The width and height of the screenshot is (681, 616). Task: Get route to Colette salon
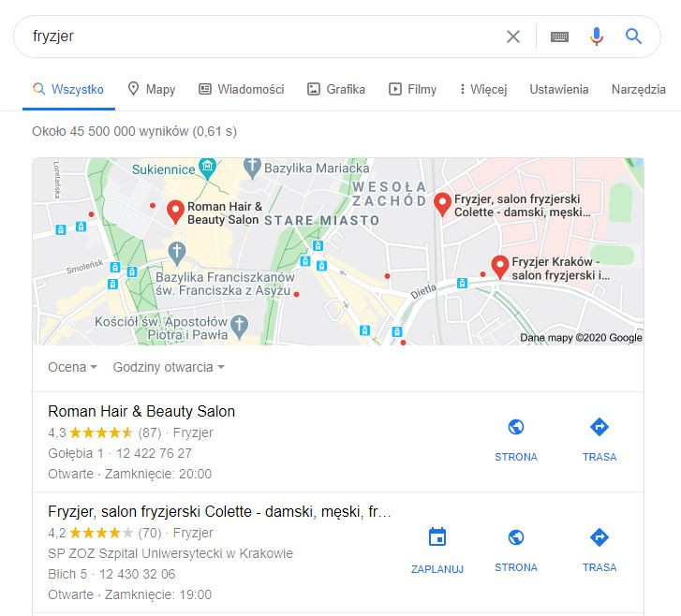point(600,550)
